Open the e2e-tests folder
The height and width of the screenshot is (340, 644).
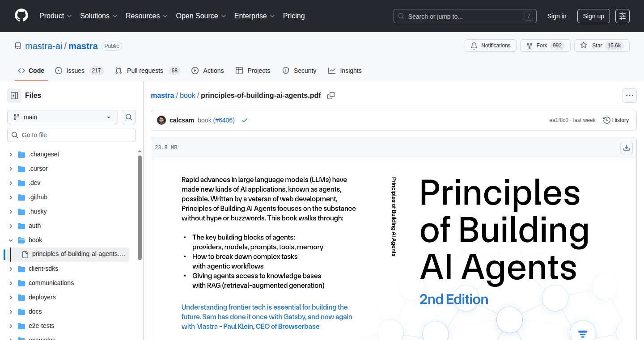pos(41,326)
